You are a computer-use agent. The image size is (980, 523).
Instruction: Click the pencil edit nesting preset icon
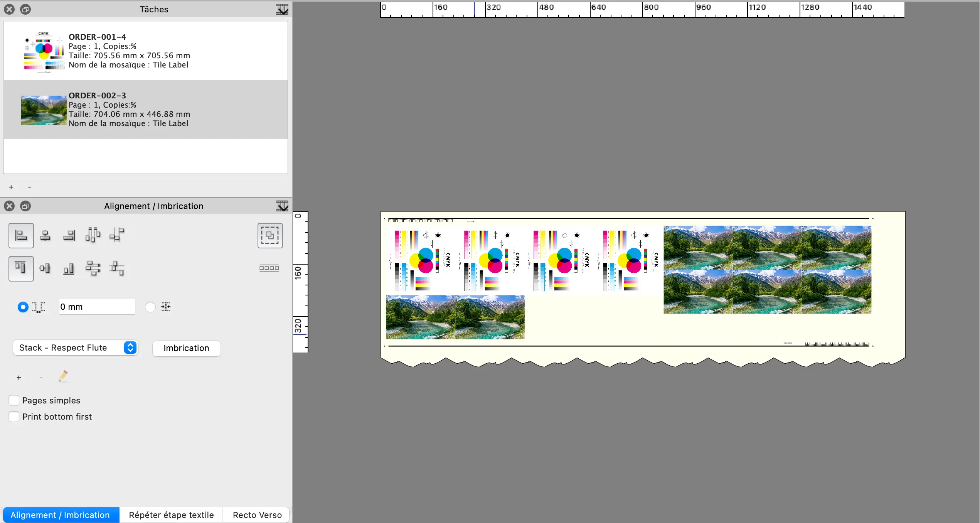click(x=63, y=376)
